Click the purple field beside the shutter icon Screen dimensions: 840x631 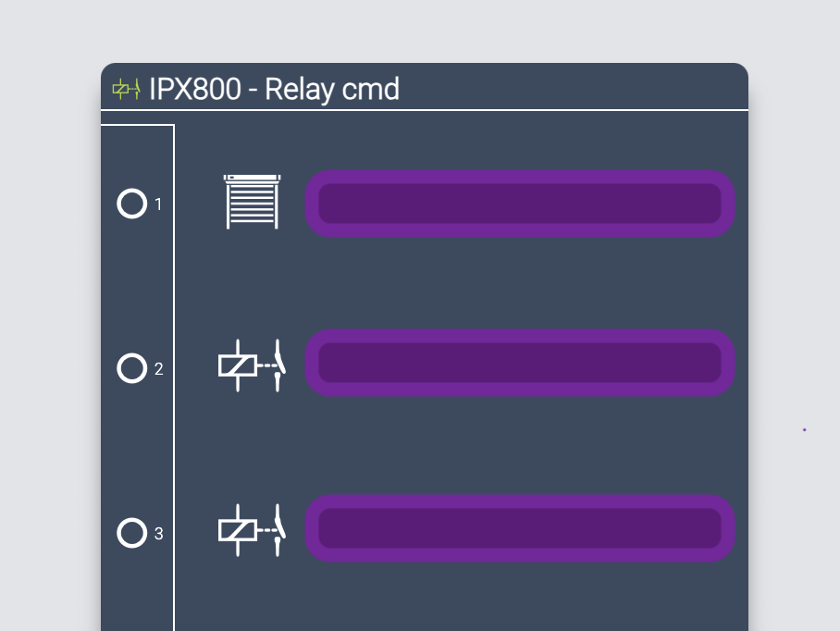click(x=520, y=204)
